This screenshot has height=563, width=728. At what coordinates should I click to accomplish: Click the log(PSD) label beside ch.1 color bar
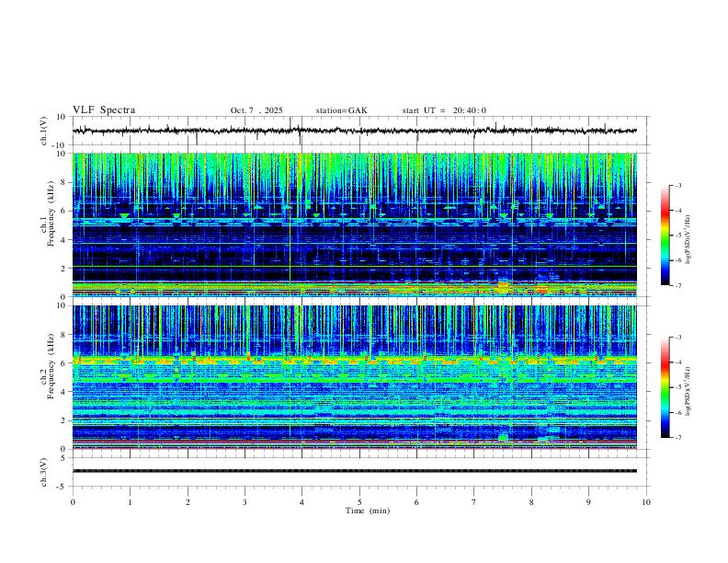click(688, 239)
